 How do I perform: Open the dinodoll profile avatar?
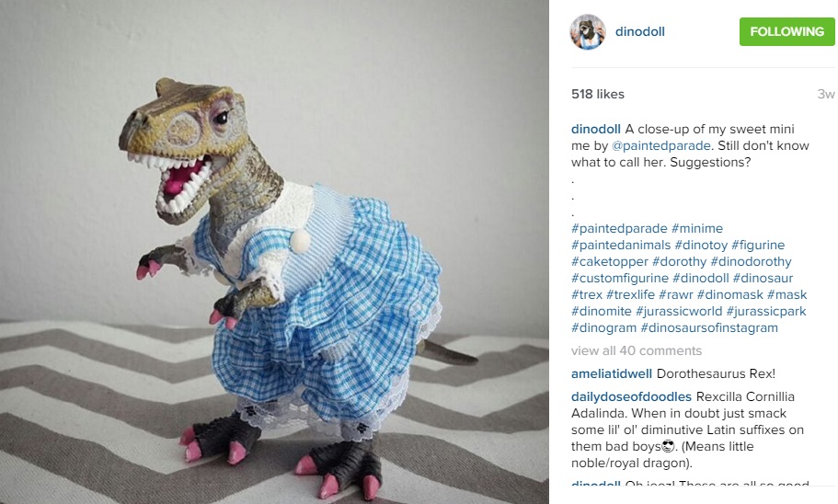(x=588, y=31)
